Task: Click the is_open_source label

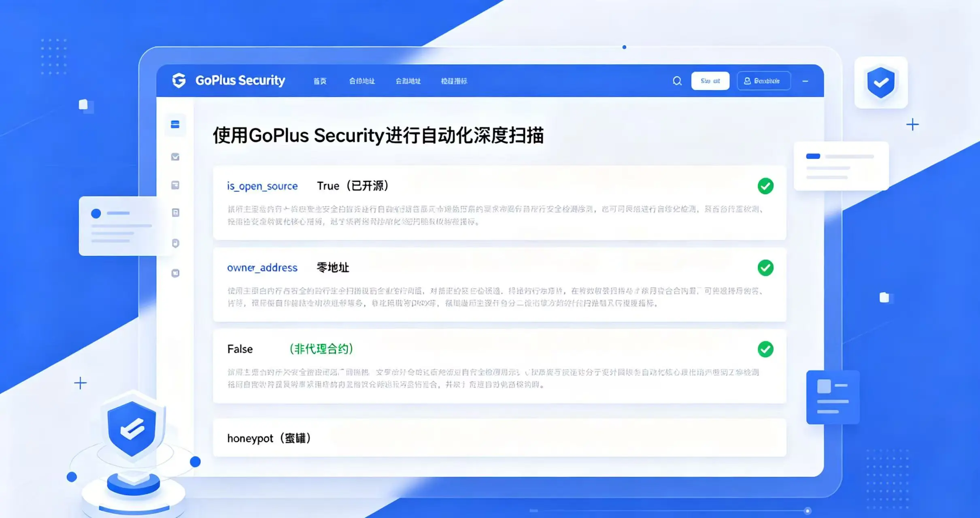Action: click(262, 186)
